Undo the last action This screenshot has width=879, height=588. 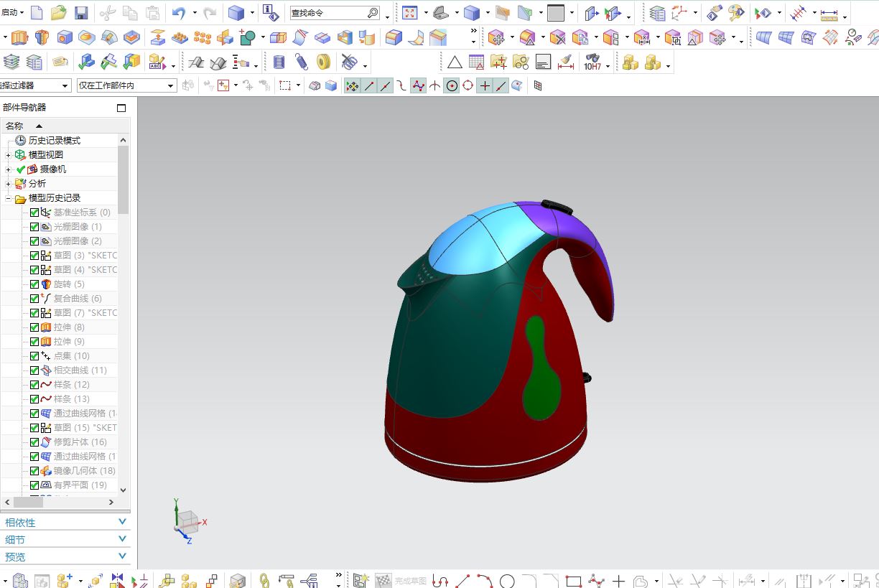tap(179, 13)
